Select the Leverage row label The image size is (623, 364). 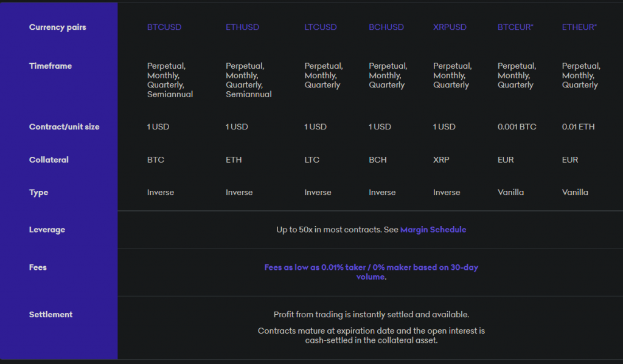point(47,230)
